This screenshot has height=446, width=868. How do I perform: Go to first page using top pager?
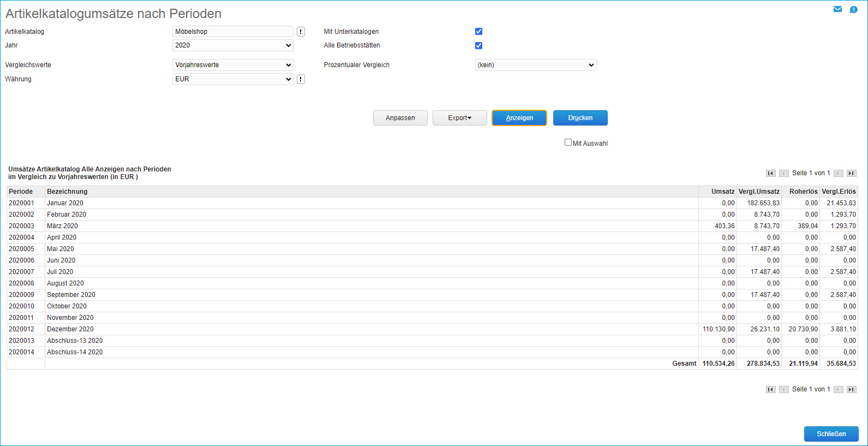[770, 173]
